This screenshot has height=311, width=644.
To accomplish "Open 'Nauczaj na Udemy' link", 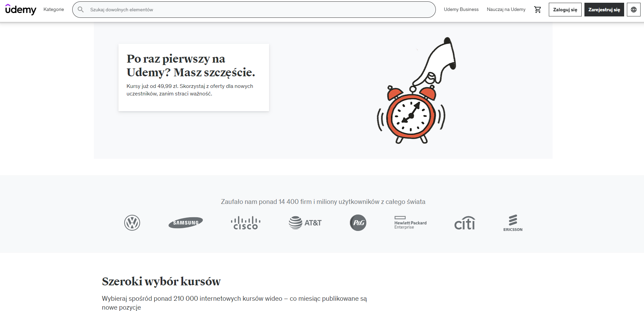I will (x=506, y=10).
